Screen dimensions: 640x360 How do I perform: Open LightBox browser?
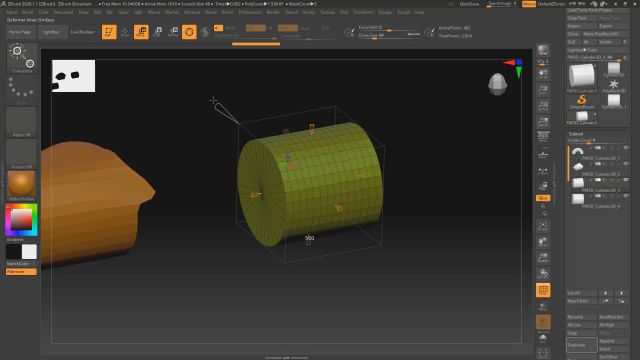[x=51, y=32]
